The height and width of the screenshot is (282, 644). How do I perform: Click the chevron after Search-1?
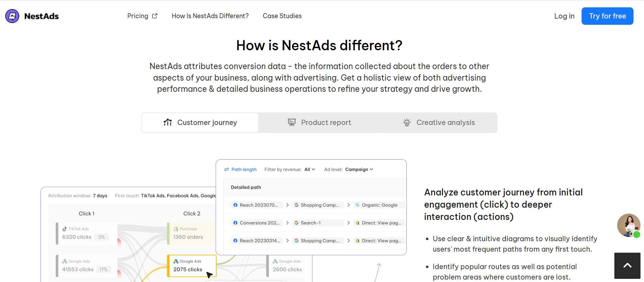tap(349, 223)
